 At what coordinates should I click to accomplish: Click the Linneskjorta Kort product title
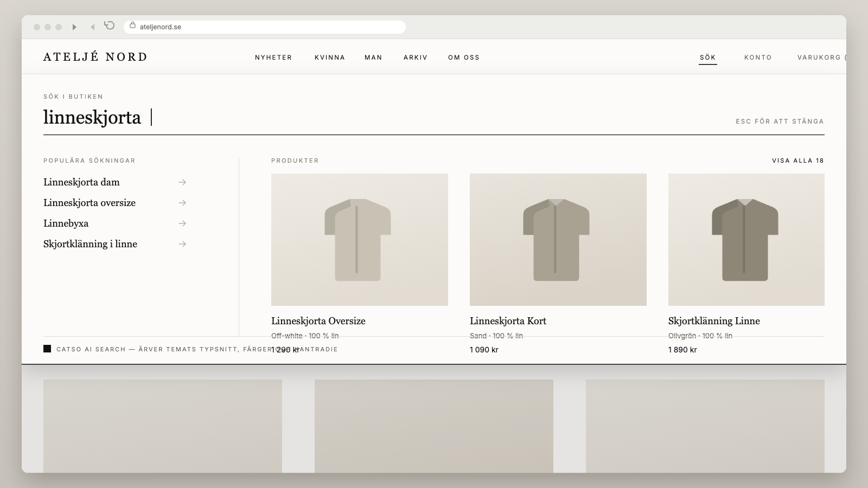coord(508,321)
